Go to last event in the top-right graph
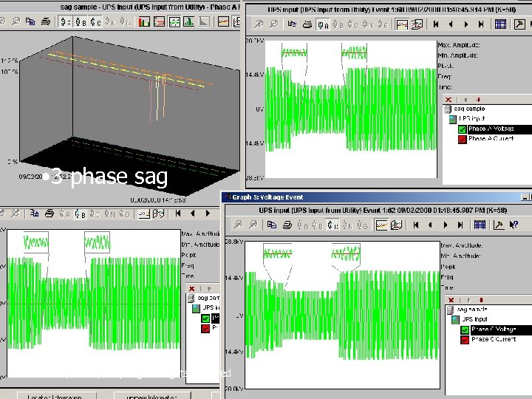Viewport: 532px width, 399px height. [480, 24]
